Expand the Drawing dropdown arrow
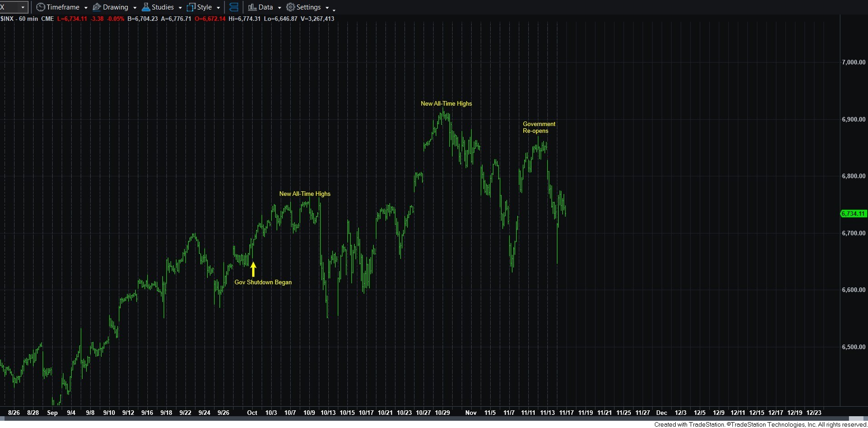868x428 pixels. coord(135,8)
